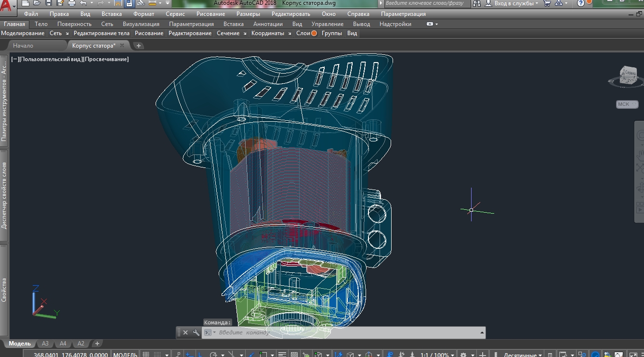The height and width of the screenshot is (357, 644).
Task: Toggle the grid display in status bar
Action: [146, 355]
